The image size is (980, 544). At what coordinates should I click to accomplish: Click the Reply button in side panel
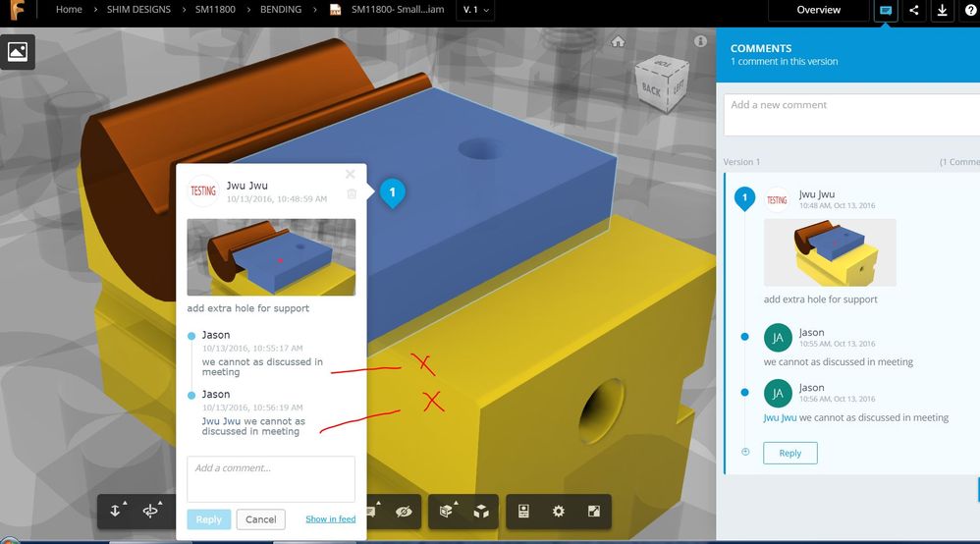[x=790, y=453]
